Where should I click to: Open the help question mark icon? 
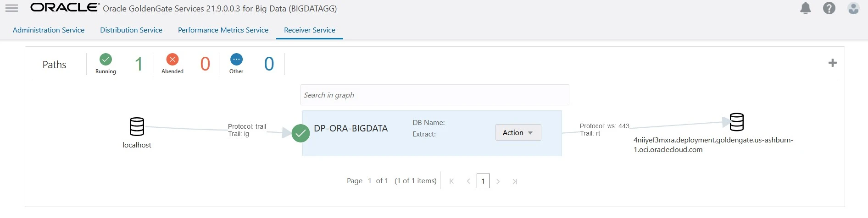pyautogui.click(x=829, y=8)
